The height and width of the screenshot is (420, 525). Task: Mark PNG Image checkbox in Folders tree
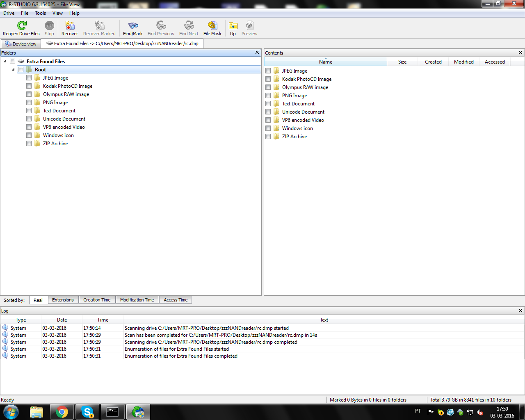click(x=29, y=103)
